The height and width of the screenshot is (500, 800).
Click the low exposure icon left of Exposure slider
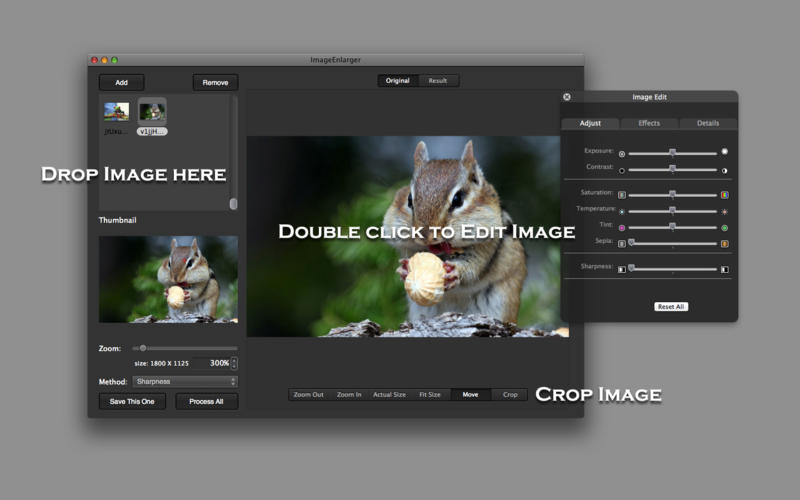pyautogui.click(x=621, y=154)
